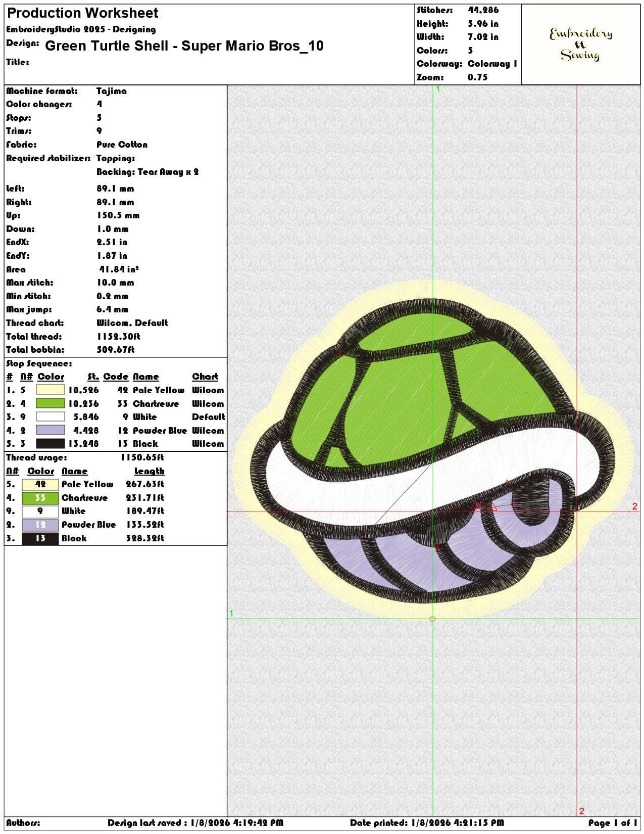
Task: Click thread chart value 'Wilcom. Default'
Action: pyautogui.click(x=132, y=323)
